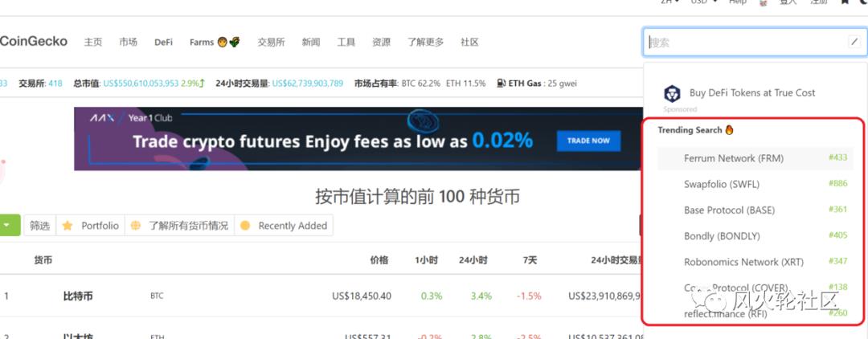Click Bitcoin 7d change -1.5%
The width and height of the screenshot is (868, 339).
529,296
